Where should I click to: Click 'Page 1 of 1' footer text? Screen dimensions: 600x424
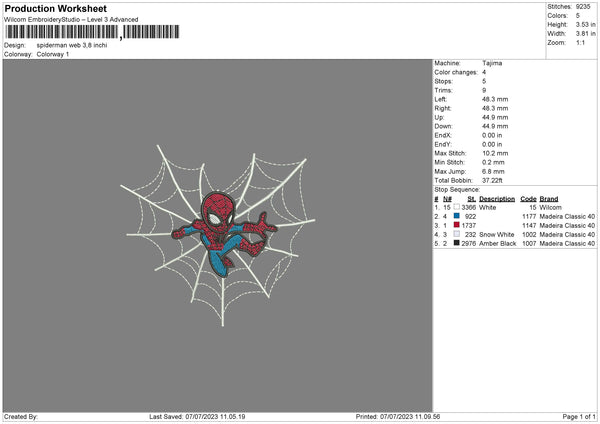pos(579,416)
